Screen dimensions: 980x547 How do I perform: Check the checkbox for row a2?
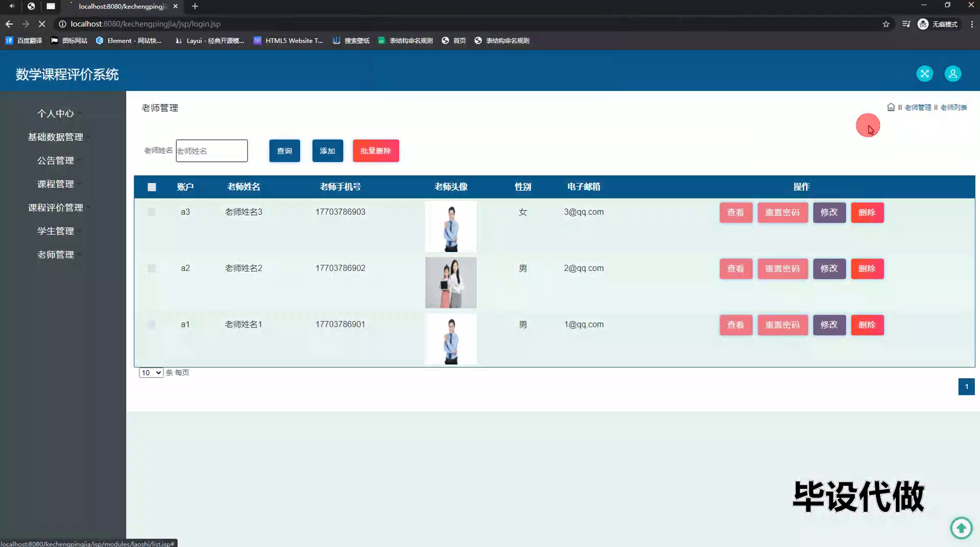(x=152, y=268)
